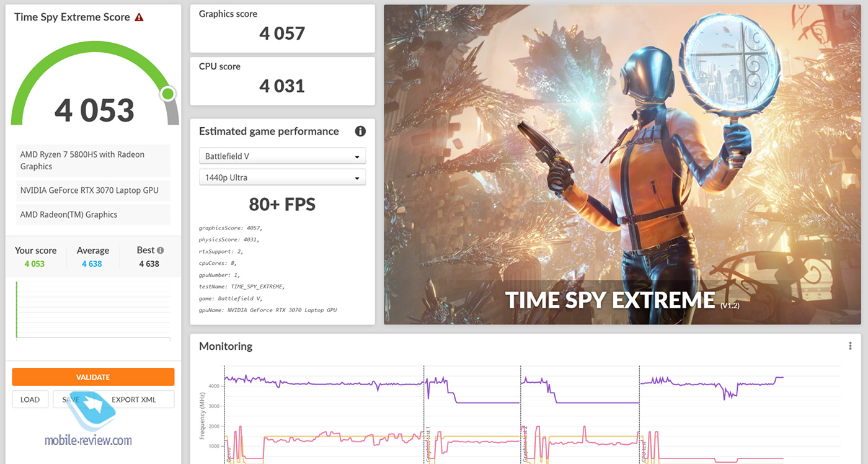
Task: Click the Best score value 4 638
Action: click(x=149, y=264)
